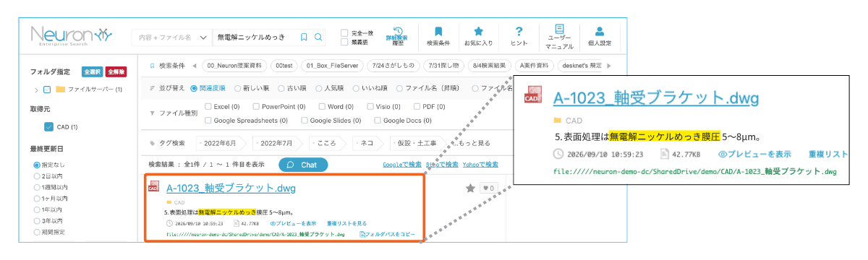Filter by the 2022年6月 tag

pyautogui.click(x=221, y=142)
